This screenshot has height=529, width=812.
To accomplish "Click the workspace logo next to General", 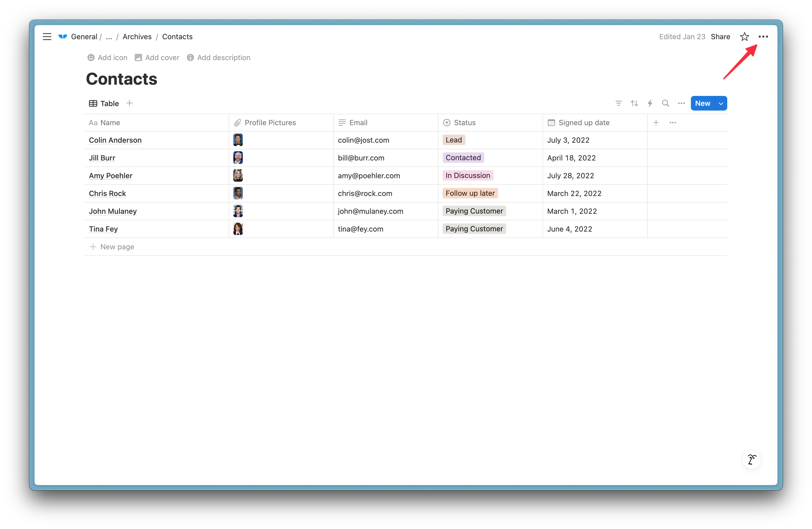I will click(x=63, y=37).
